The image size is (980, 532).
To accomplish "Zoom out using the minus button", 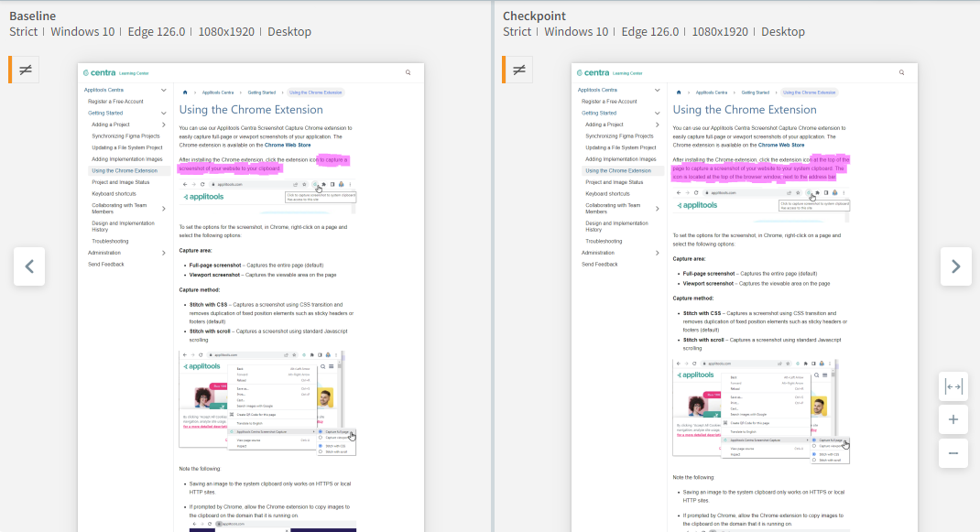I will 953,452.
